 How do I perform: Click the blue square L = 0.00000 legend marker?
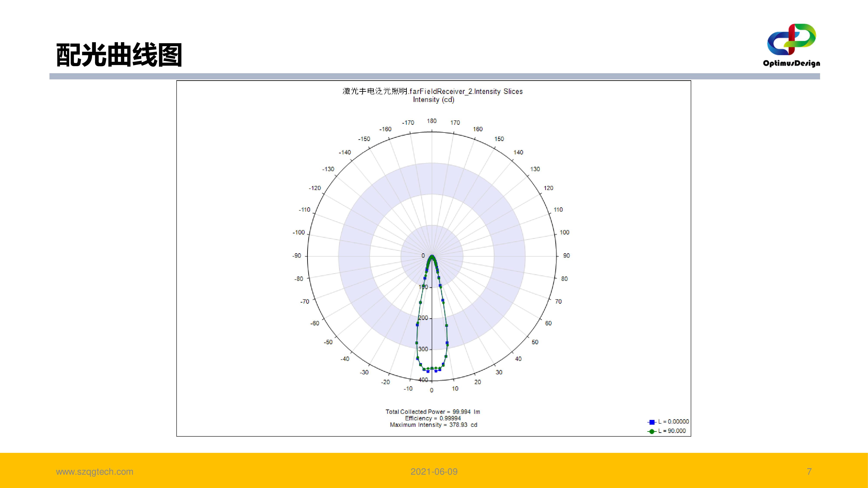[x=652, y=422]
